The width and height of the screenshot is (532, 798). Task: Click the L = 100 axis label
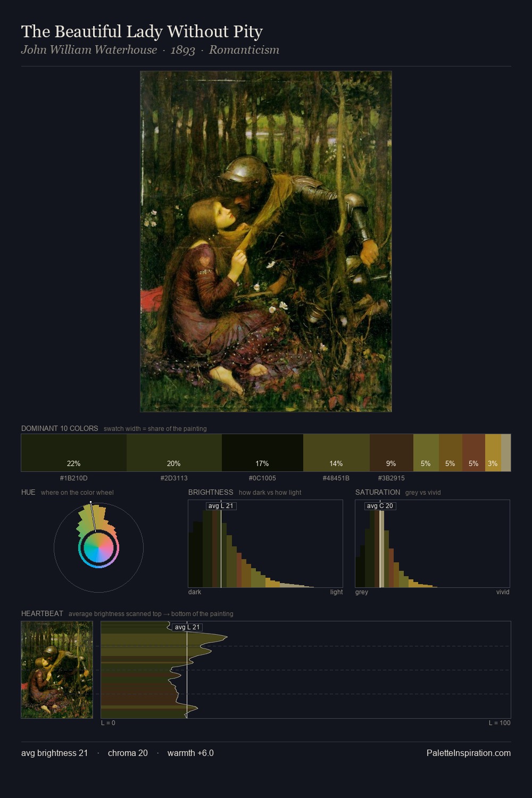tap(500, 723)
